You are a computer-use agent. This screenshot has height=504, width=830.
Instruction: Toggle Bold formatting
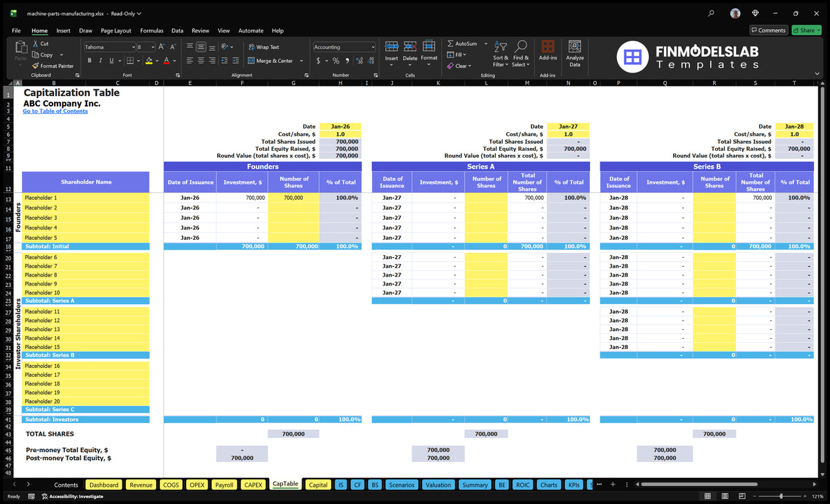coord(89,61)
